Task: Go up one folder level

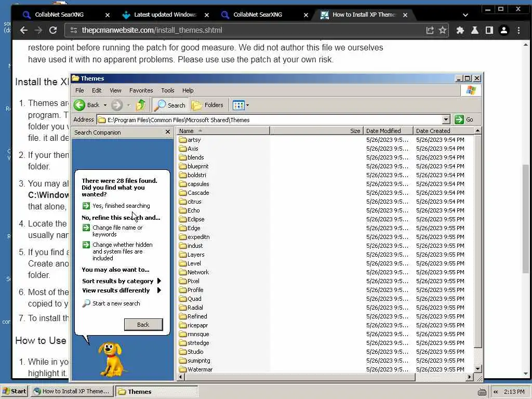Action: [x=141, y=105]
